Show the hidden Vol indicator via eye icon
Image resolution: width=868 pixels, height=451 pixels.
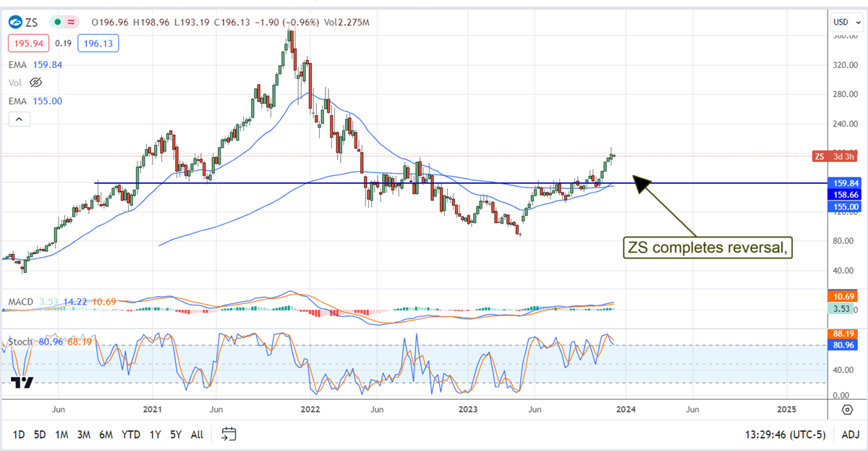pos(35,83)
